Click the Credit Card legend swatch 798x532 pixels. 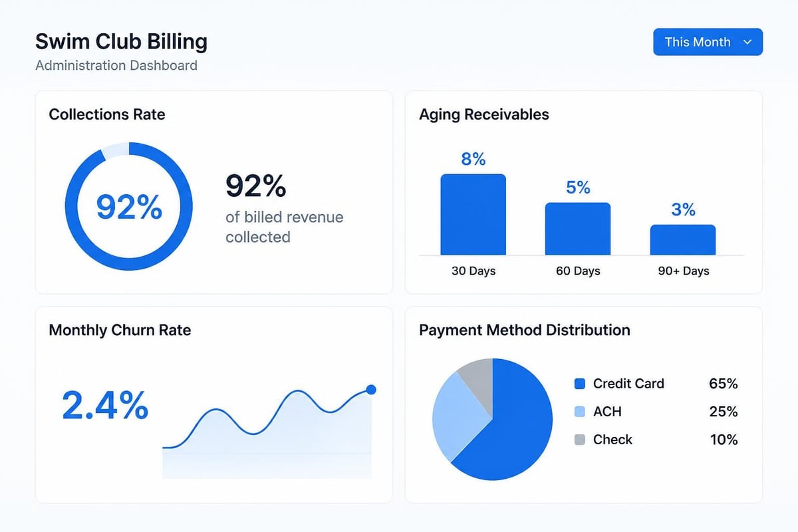tap(579, 384)
